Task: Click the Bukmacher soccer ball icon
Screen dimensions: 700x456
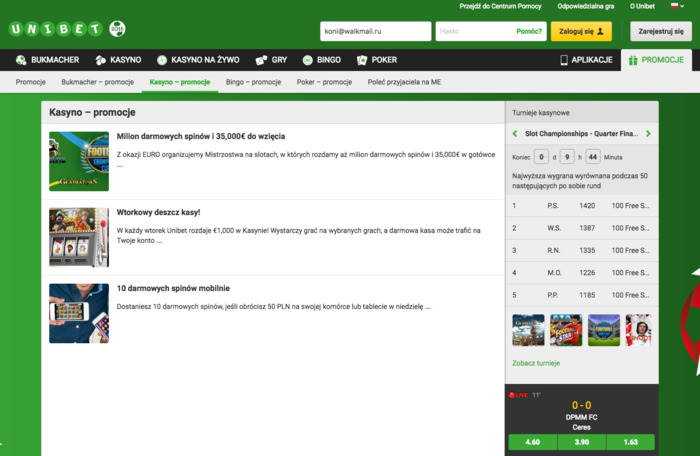Action: pyautogui.click(x=21, y=60)
